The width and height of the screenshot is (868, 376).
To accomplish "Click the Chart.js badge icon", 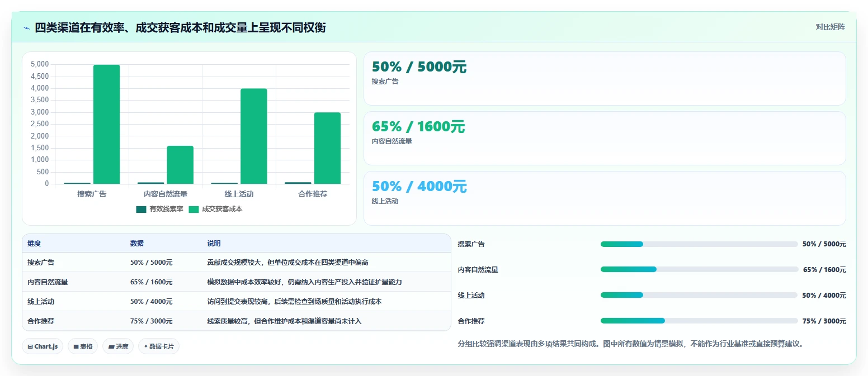I will coord(30,346).
